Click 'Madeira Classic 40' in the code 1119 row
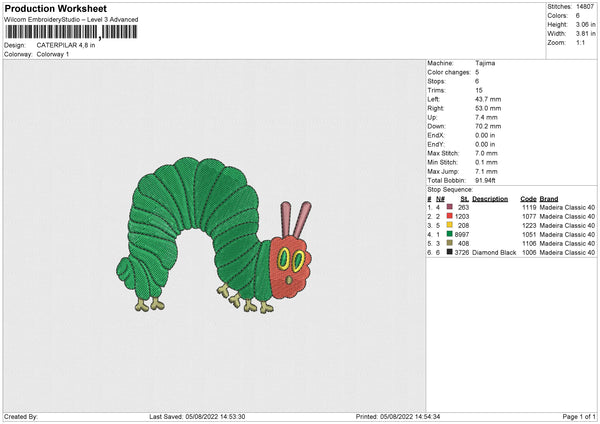600x424 pixels. [x=567, y=207]
